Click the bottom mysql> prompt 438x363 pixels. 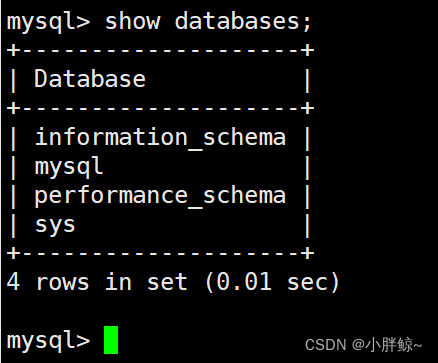click(48, 341)
